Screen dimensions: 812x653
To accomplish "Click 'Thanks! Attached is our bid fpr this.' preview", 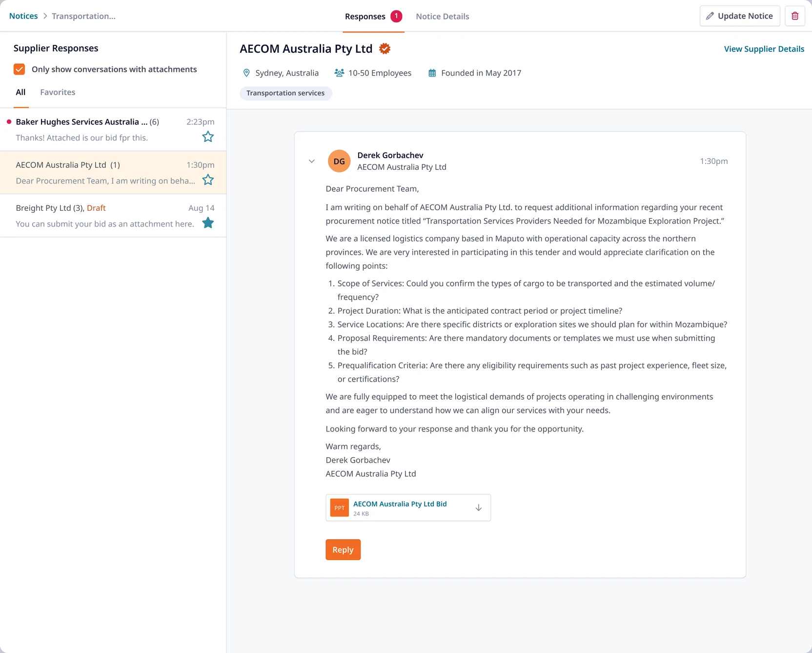I will tap(81, 138).
